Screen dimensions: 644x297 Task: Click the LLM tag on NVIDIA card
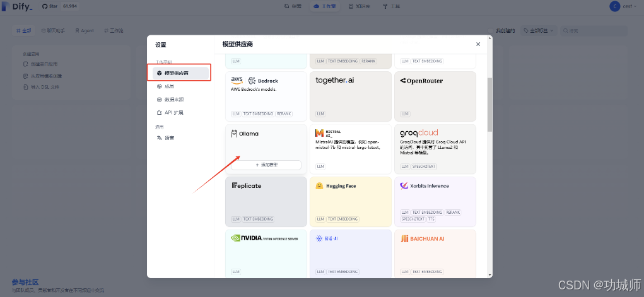tap(236, 272)
